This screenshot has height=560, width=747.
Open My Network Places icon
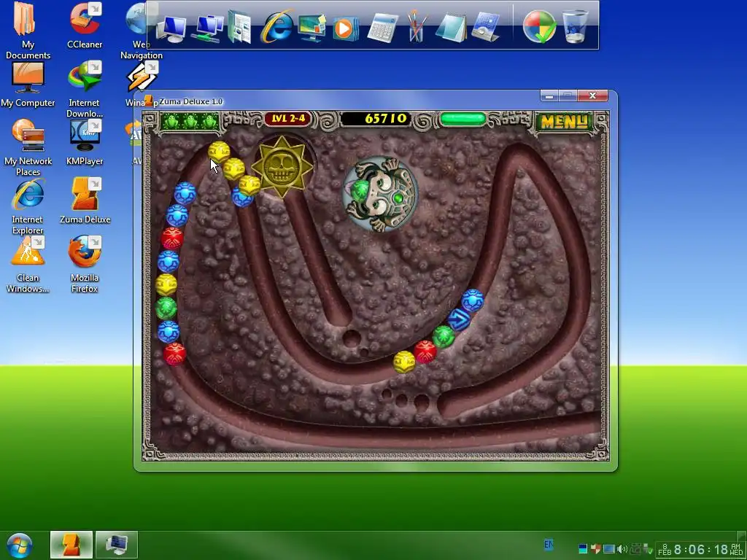click(x=28, y=147)
